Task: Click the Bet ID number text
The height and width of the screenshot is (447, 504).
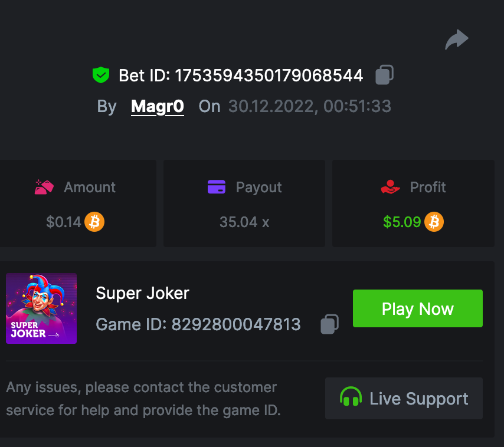Action: coord(269,75)
